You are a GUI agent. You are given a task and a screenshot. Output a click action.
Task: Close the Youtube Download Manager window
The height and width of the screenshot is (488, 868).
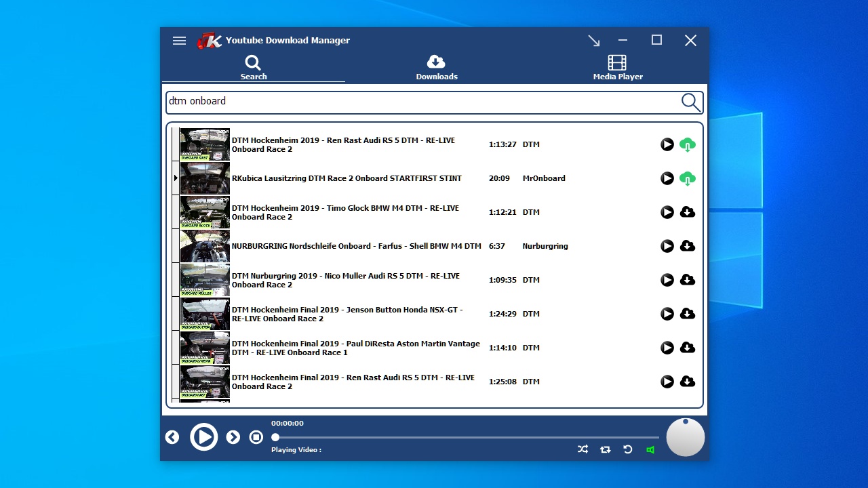click(x=690, y=40)
